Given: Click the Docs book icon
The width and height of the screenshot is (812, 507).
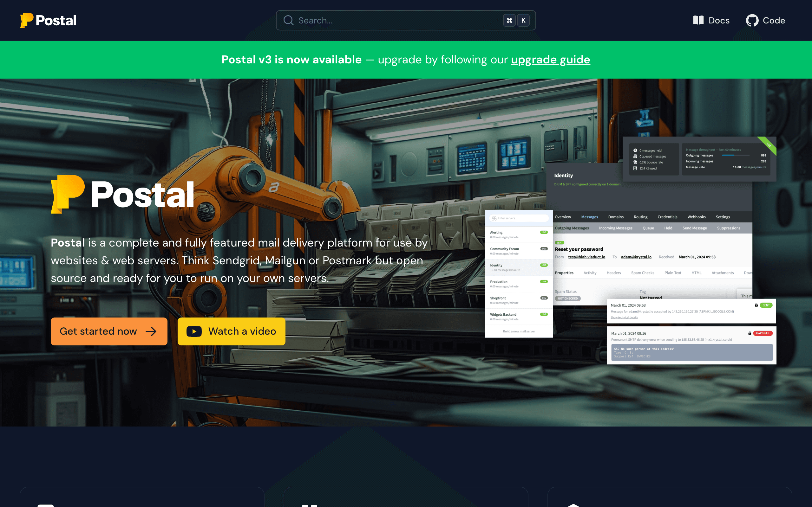Looking at the screenshot, I should coord(698,20).
